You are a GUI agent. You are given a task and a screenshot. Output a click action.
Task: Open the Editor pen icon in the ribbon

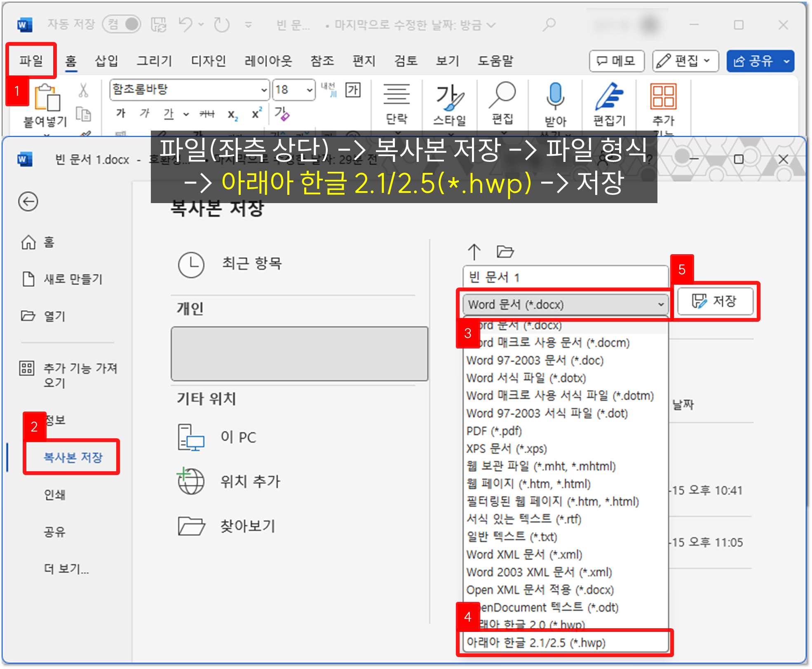coord(609,96)
